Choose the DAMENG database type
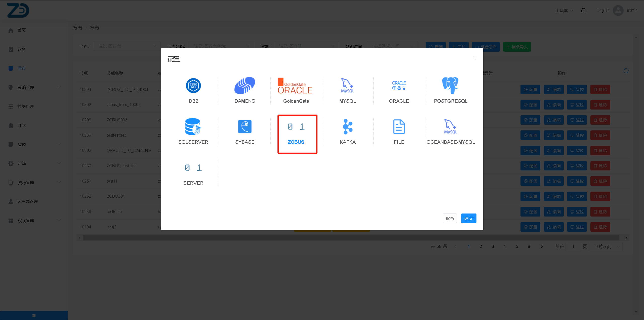This screenshot has width=644, height=320. click(x=245, y=86)
